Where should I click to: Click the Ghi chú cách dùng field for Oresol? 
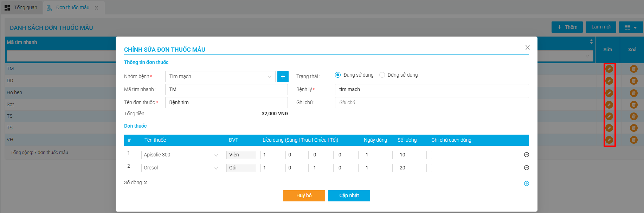click(x=471, y=168)
